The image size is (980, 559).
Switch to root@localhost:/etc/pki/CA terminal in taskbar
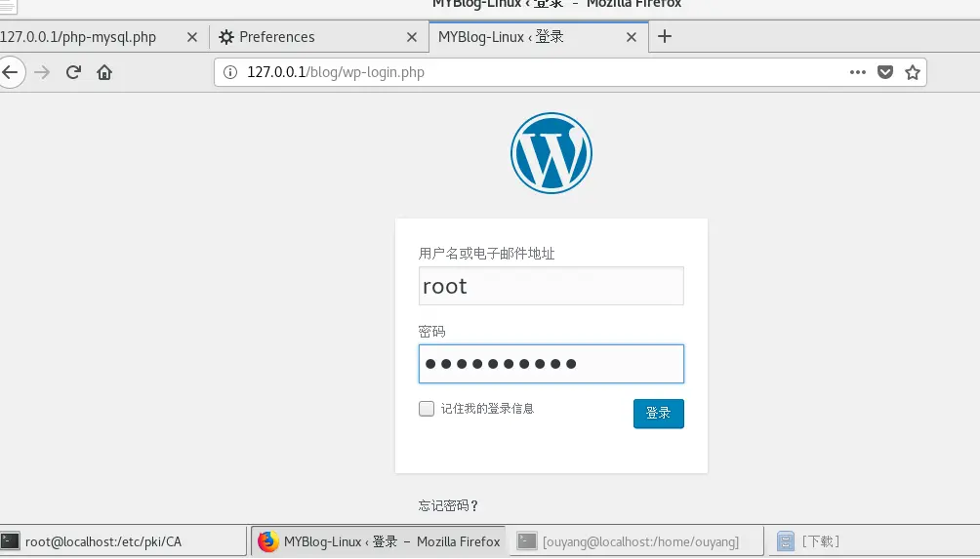click(122, 541)
